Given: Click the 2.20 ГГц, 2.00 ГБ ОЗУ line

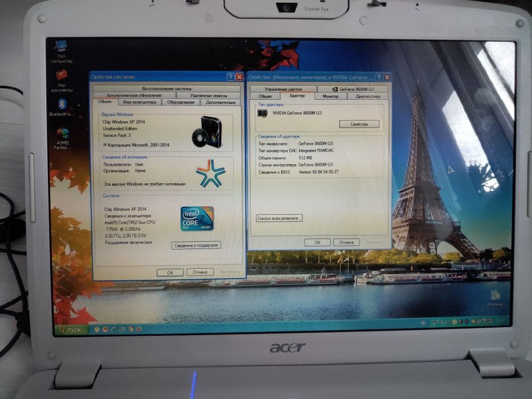Looking at the screenshot, I should (126, 235).
